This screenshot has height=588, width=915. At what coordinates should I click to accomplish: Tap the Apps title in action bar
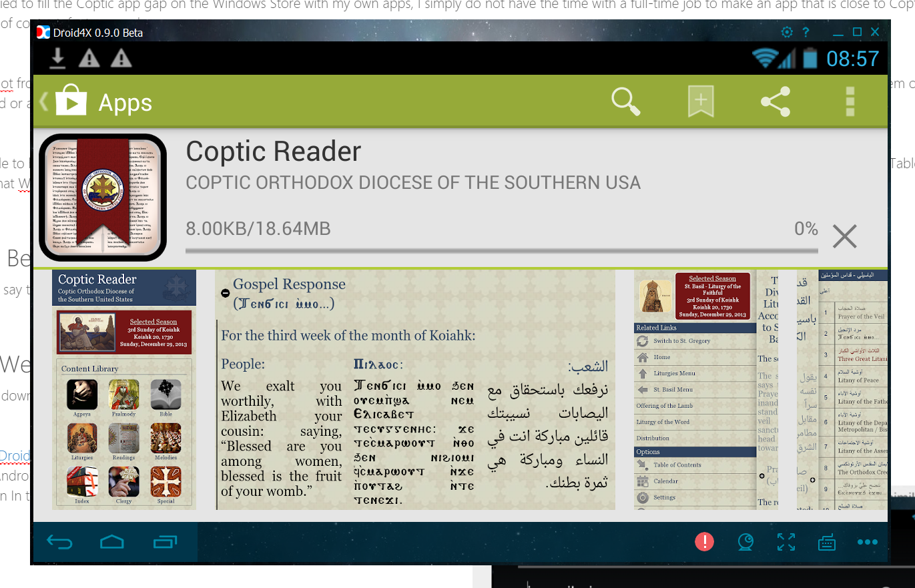click(125, 103)
